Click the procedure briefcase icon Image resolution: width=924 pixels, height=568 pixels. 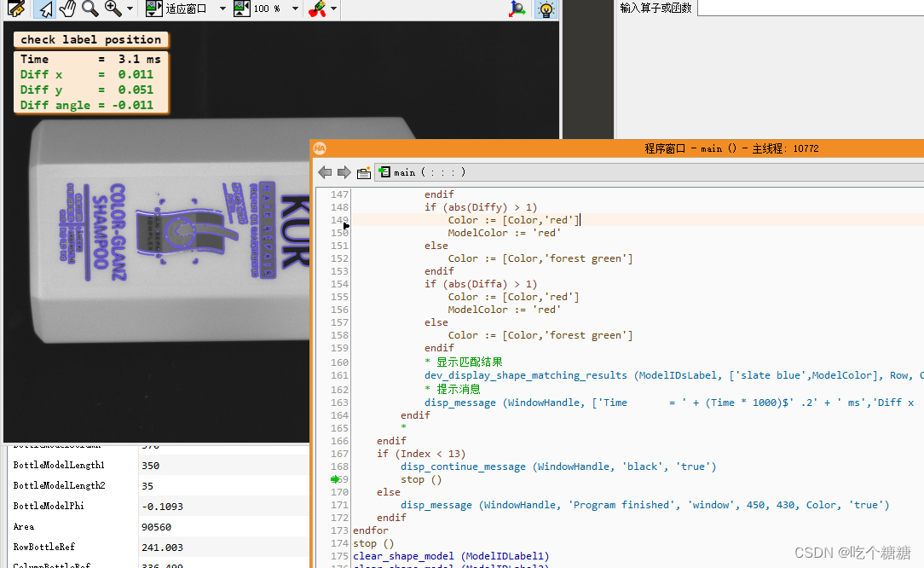coord(364,172)
